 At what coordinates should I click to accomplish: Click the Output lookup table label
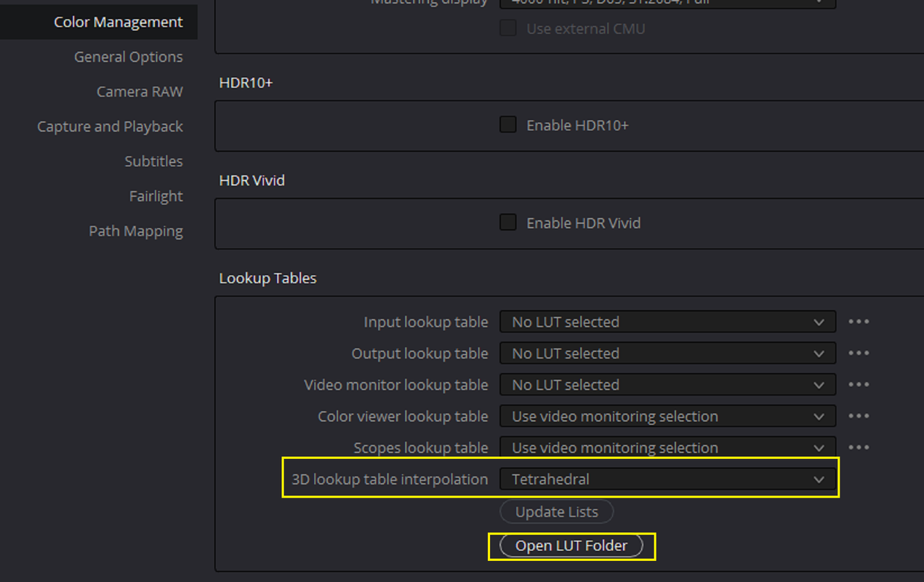pos(420,353)
